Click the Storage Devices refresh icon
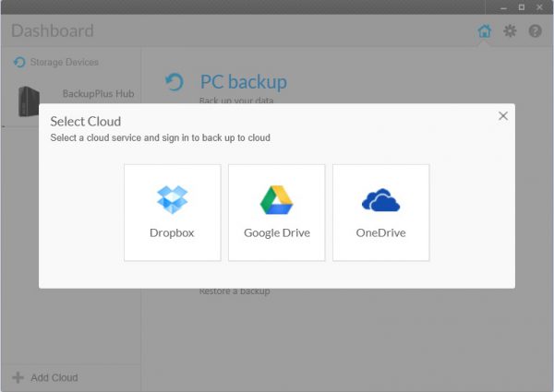The height and width of the screenshot is (392, 554). coord(19,62)
